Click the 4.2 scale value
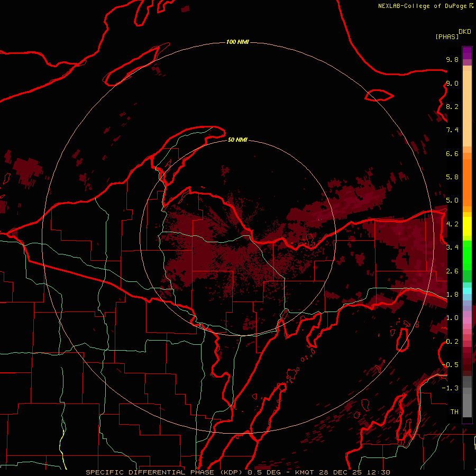This screenshot has width=476, height=476. pyautogui.click(x=452, y=224)
